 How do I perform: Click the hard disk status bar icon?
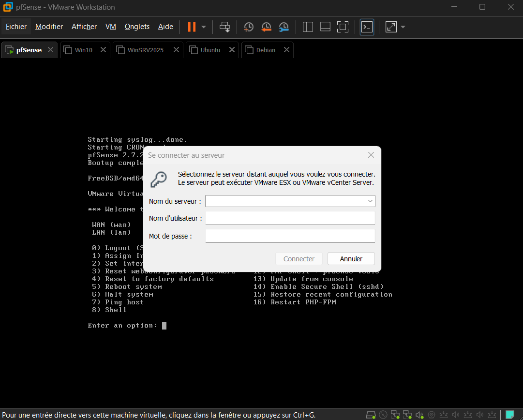pyautogui.click(x=371, y=415)
